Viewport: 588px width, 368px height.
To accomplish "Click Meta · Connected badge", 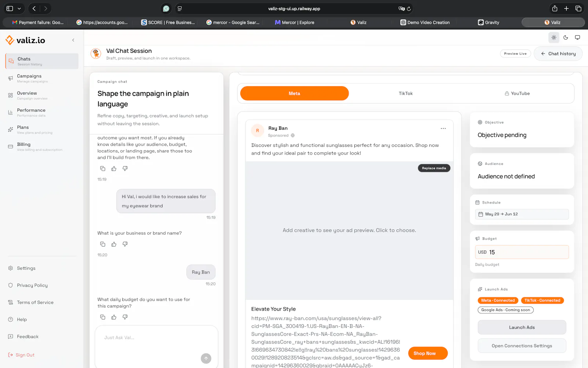I will (498, 300).
